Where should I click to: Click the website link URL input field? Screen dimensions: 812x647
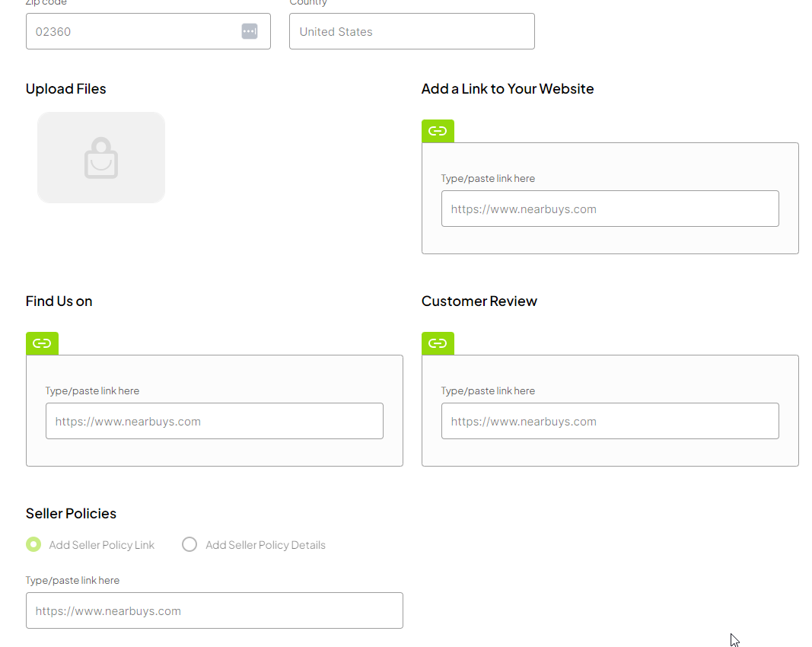(x=610, y=209)
